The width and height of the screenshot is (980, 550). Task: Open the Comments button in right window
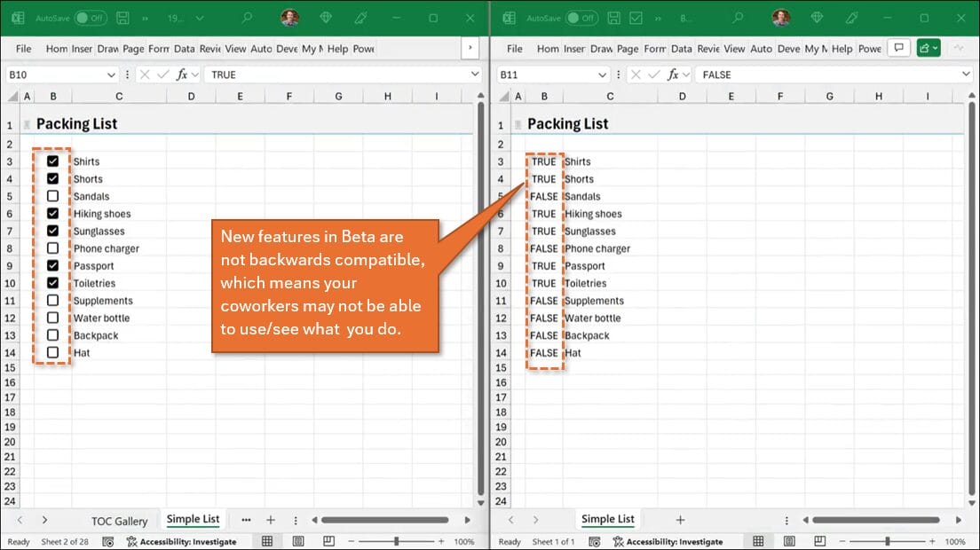coord(898,49)
